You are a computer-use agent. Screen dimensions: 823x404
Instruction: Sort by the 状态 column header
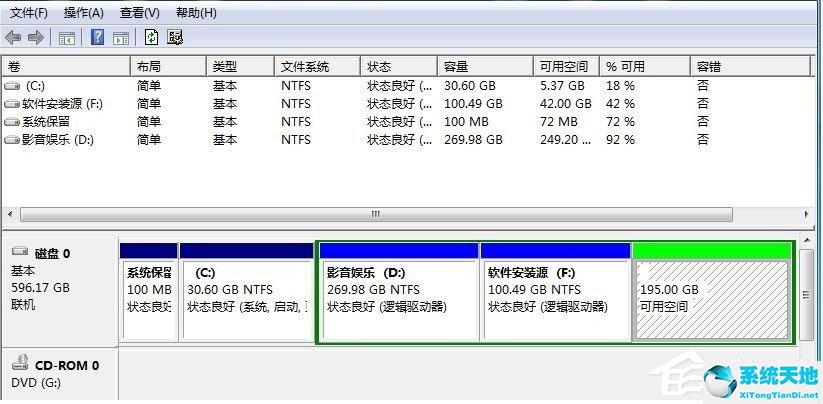pyautogui.click(x=399, y=67)
